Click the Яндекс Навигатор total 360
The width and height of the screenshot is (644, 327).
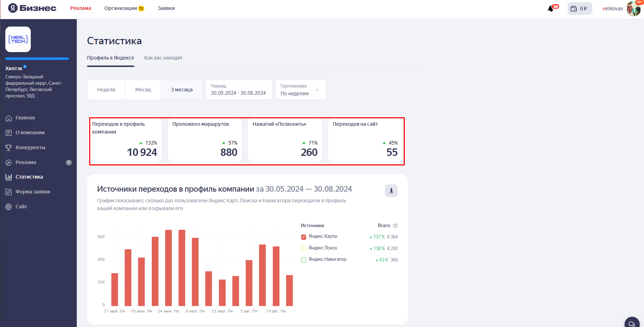click(394, 260)
